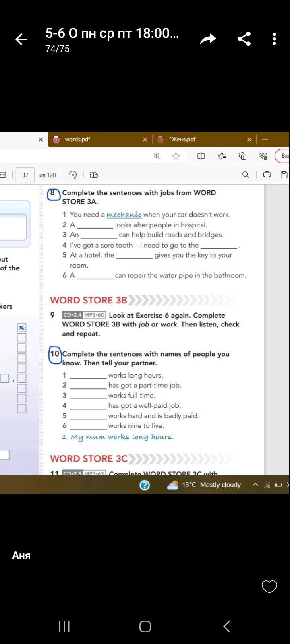Tap the Android back navigation button
The width and height of the screenshot is (290, 644).
coord(227,626)
